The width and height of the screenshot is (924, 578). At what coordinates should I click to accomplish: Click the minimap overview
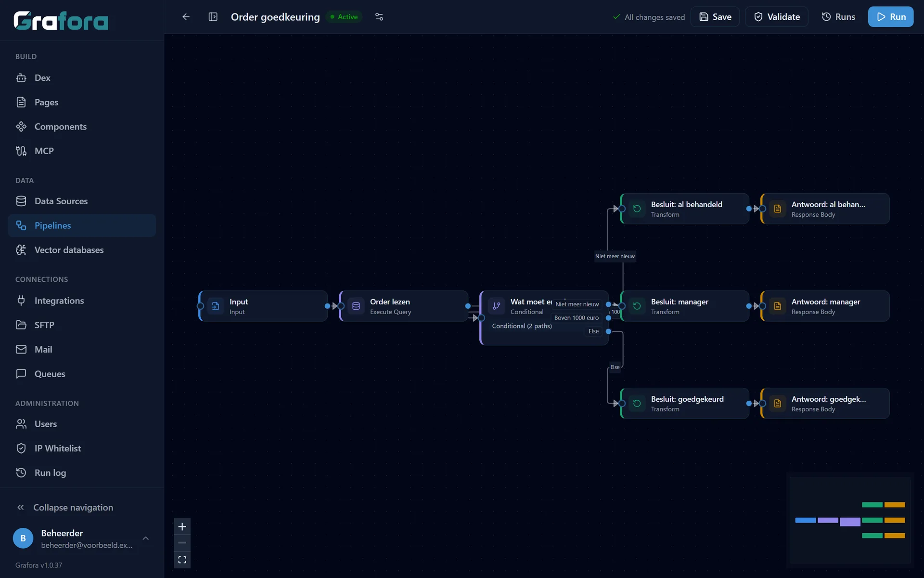[850, 520]
